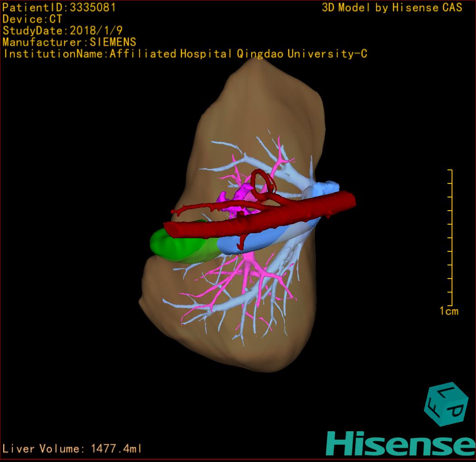Viewport: 476px width, 462px height.
Task: Click the 3D Model by Hisense CAS text
Action: [392, 7]
